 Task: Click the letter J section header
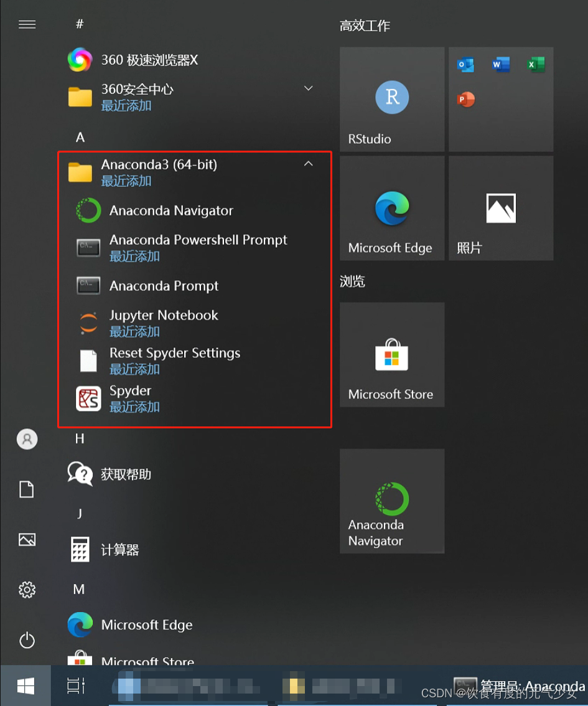click(x=80, y=513)
